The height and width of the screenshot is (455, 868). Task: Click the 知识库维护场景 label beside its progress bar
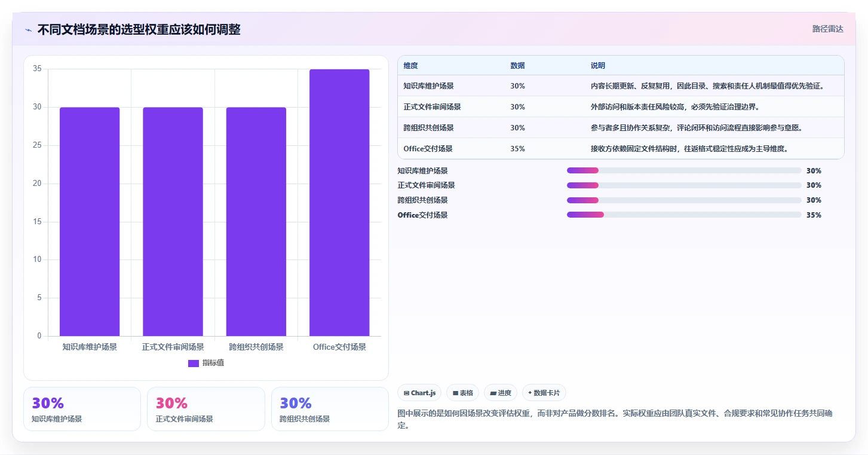pyautogui.click(x=422, y=171)
